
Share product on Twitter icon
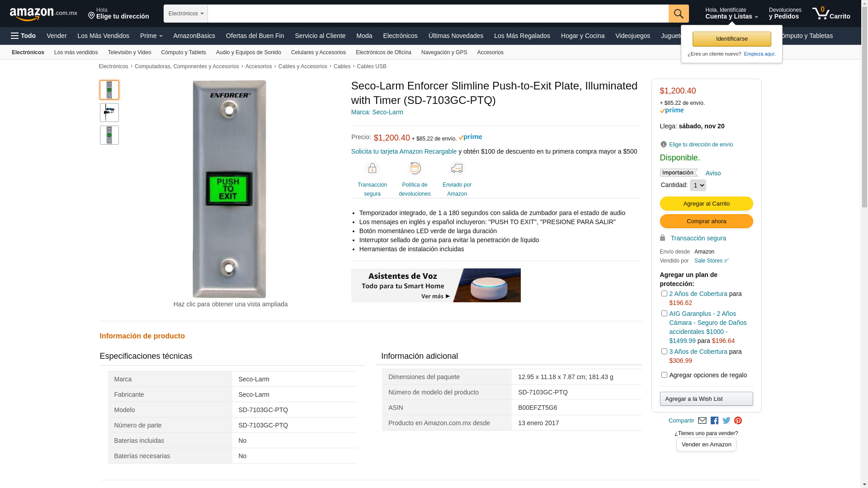point(726,421)
